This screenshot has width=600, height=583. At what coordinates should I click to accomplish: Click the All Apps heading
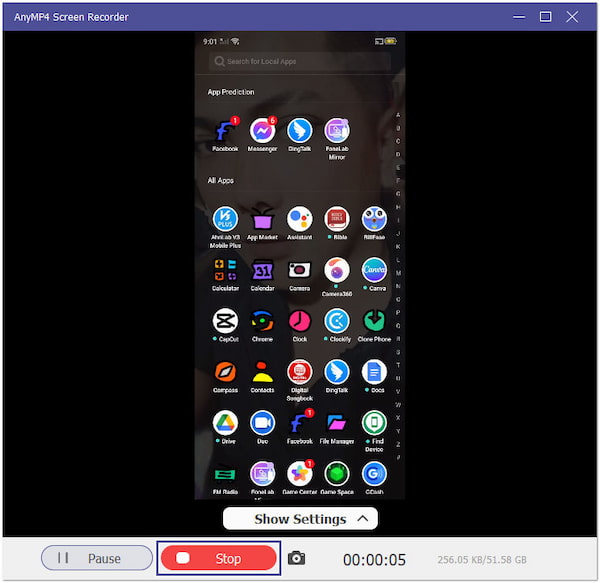click(x=220, y=181)
